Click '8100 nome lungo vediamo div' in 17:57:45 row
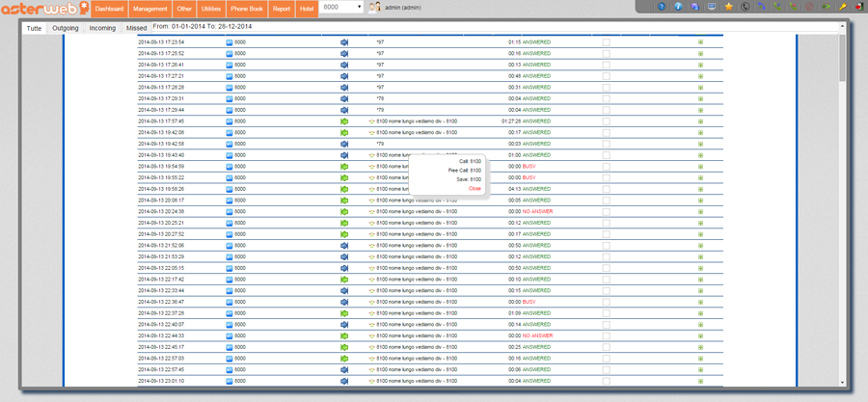The width and height of the screenshot is (868, 402). 409,121
